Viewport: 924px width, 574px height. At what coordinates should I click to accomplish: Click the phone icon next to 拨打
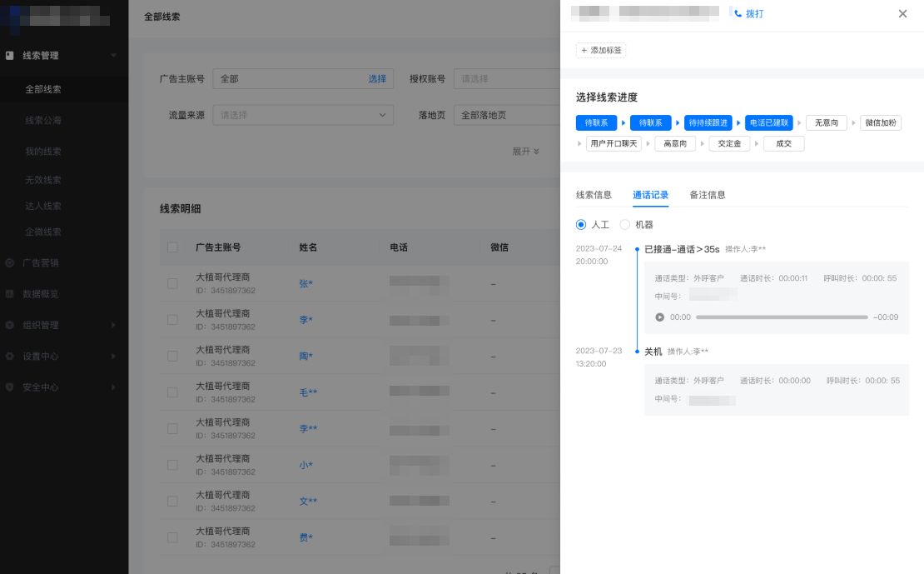(738, 12)
